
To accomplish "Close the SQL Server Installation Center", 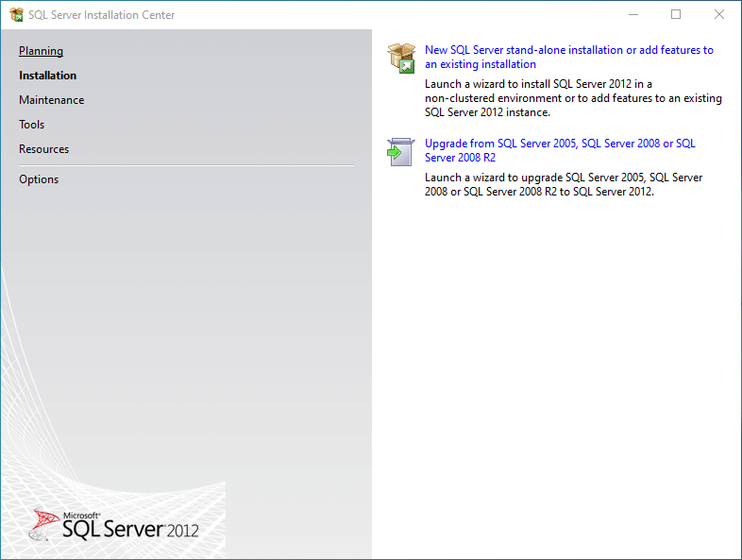I will click(x=718, y=15).
